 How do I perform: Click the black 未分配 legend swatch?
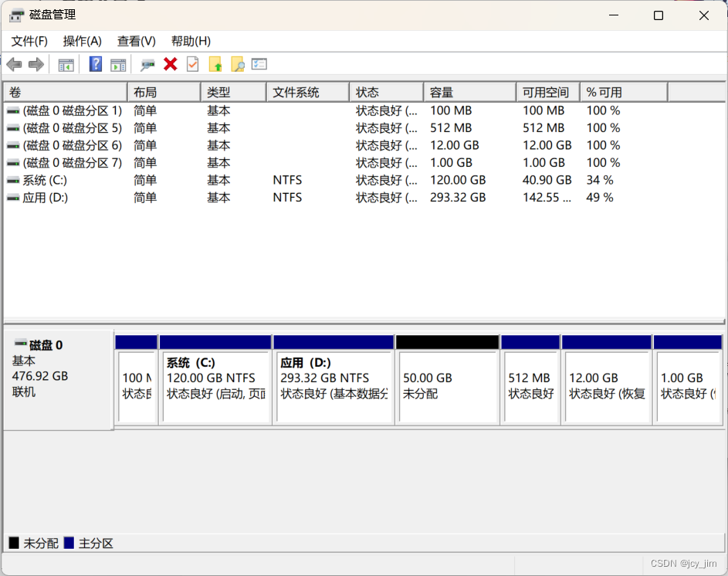[15, 543]
